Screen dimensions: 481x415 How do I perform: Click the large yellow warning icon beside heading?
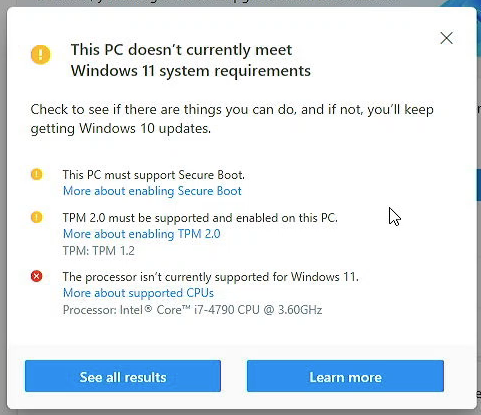[x=41, y=54]
